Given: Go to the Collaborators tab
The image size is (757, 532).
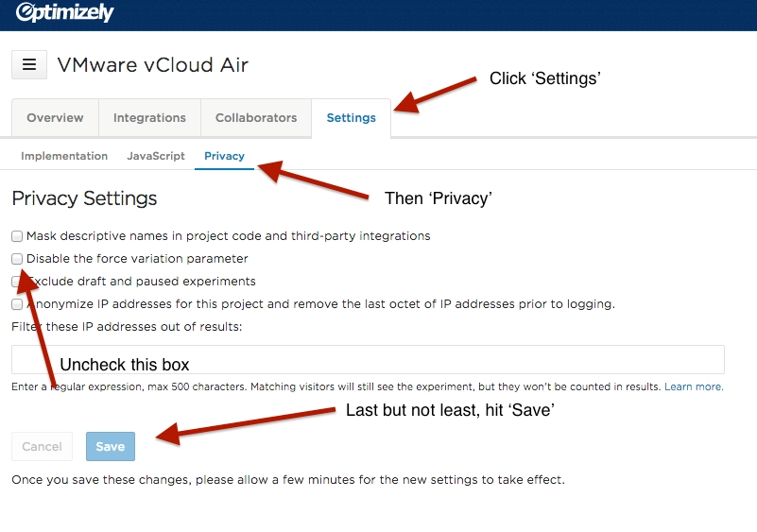Looking at the screenshot, I should coord(256,118).
